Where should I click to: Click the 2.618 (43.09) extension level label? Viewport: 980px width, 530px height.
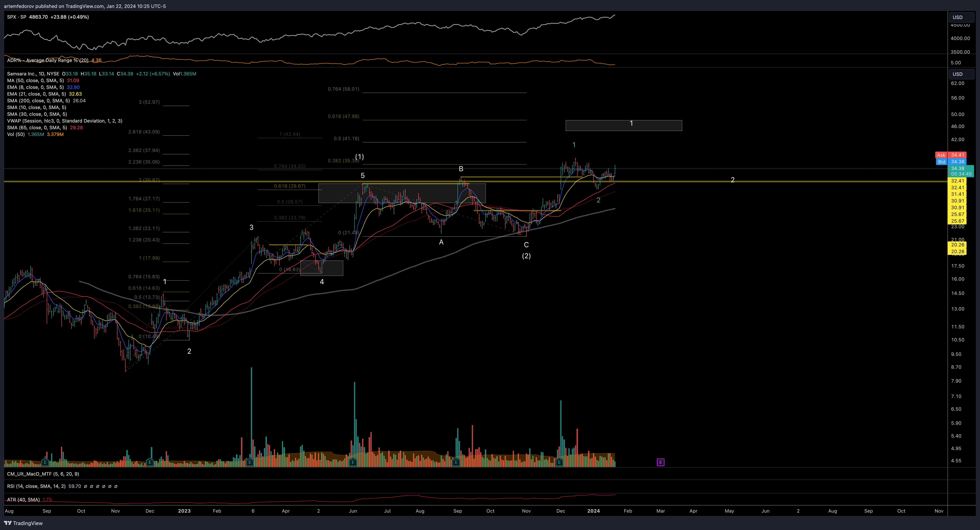pos(144,132)
